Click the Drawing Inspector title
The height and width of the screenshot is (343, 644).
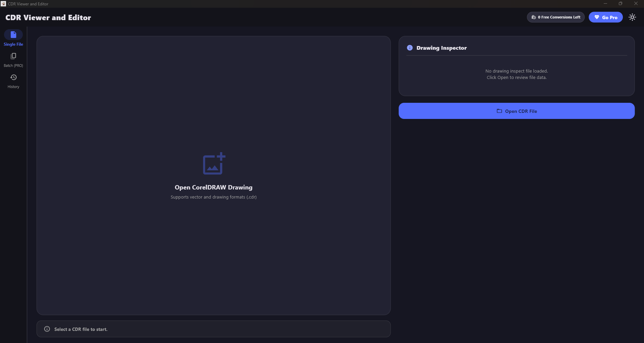[441, 48]
